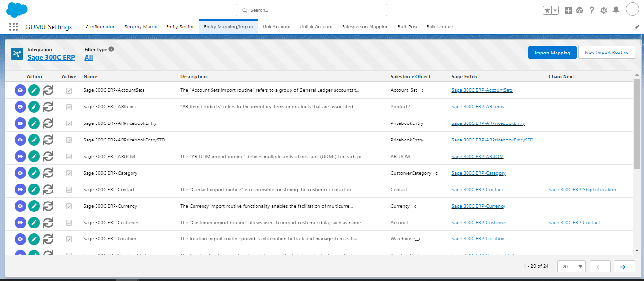
Task: Toggle Active checkbox for ERP-ARUOM
Action: click(x=69, y=157)
